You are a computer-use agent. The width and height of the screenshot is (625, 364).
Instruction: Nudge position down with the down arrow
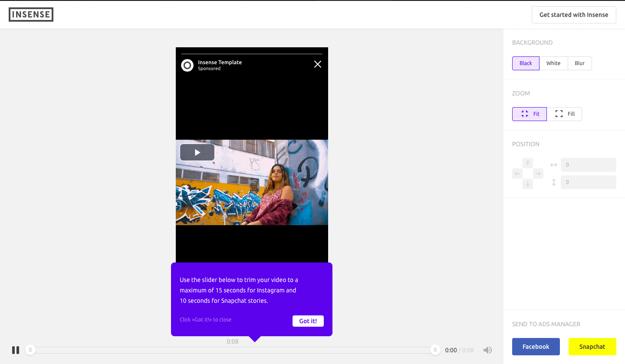[528, 184]
